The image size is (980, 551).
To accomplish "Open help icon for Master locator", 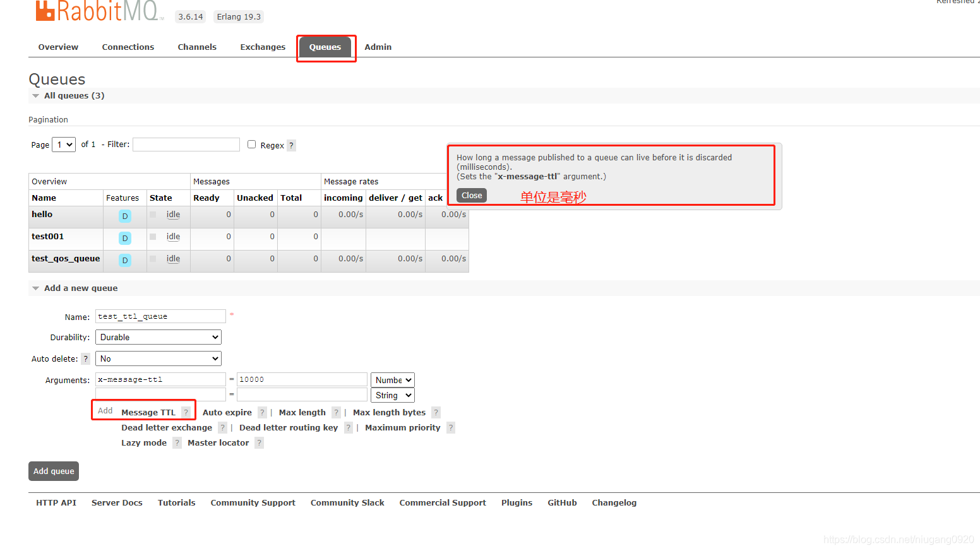I will click(259, 443).
